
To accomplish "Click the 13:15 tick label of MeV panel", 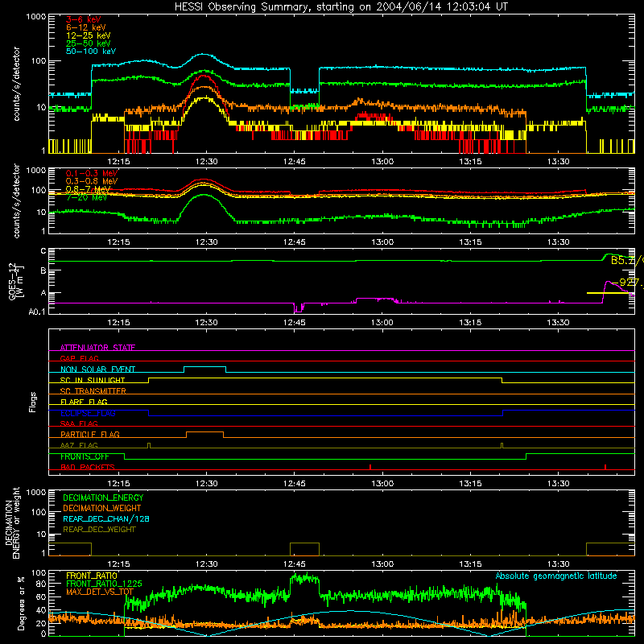I will [x=470, y=242].
